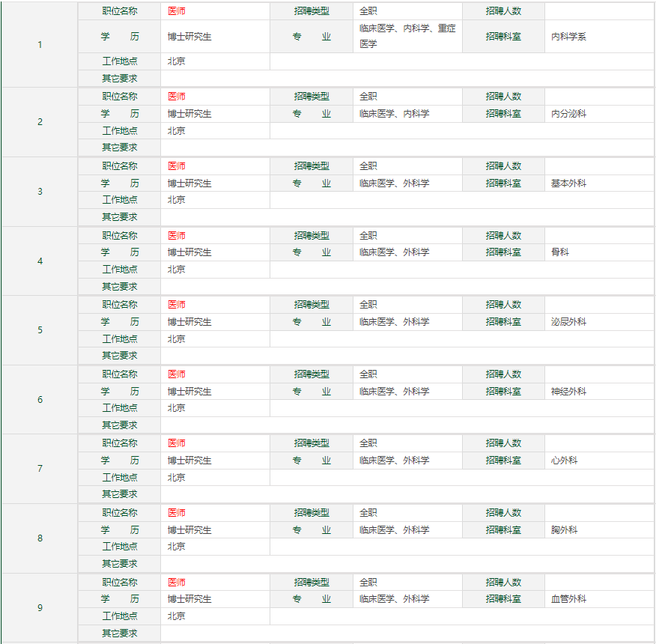Select the 骨科 department cell
The width and height of the screenshot is (656, 644).
click(x=560, y=252)
